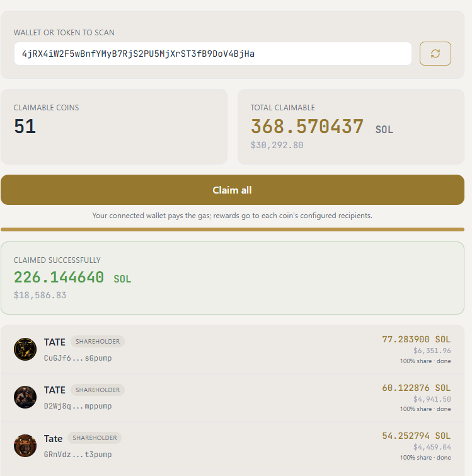Click the refresh scan icon button

click(x=435, y=54)
